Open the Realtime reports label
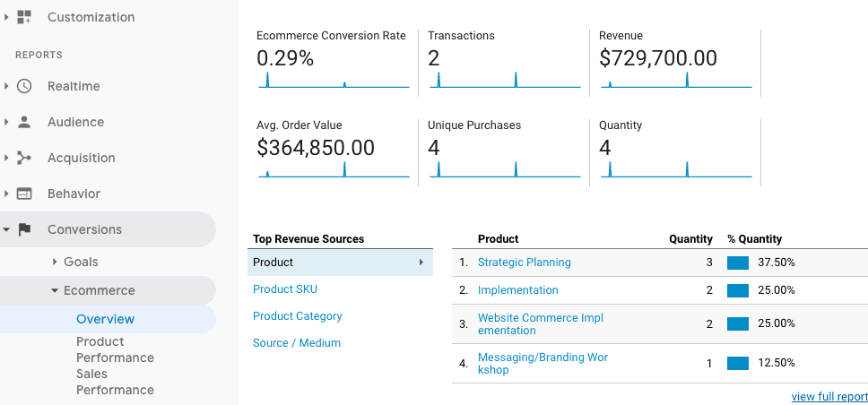868x405 pixels. [x=74, y=86]
